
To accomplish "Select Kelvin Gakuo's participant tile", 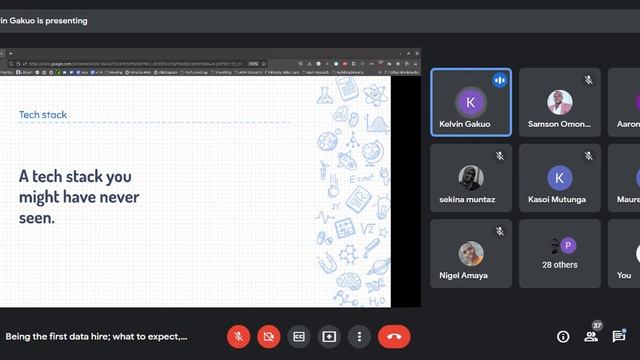I will 471,102.
